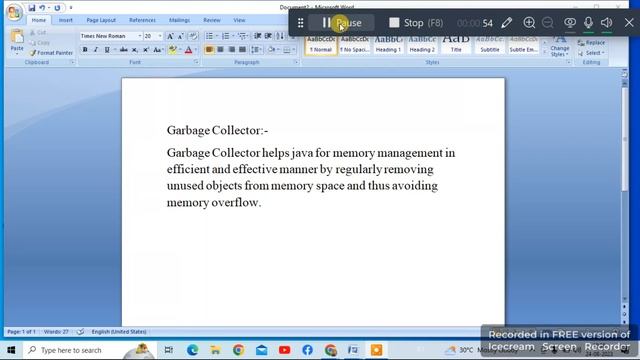Screen dimensions: 640x360
Task: Apply the Heading 2 style
Action: click(422, 45)
